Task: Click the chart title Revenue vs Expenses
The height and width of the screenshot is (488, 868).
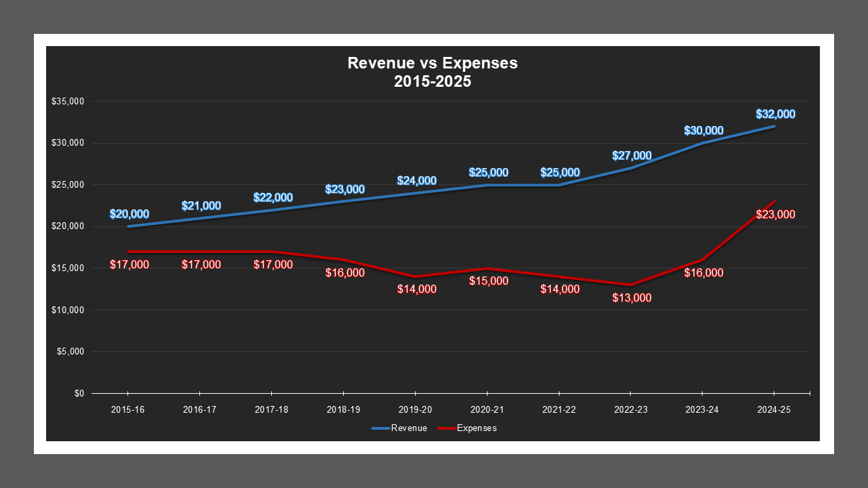Action: tap(432, 63)
